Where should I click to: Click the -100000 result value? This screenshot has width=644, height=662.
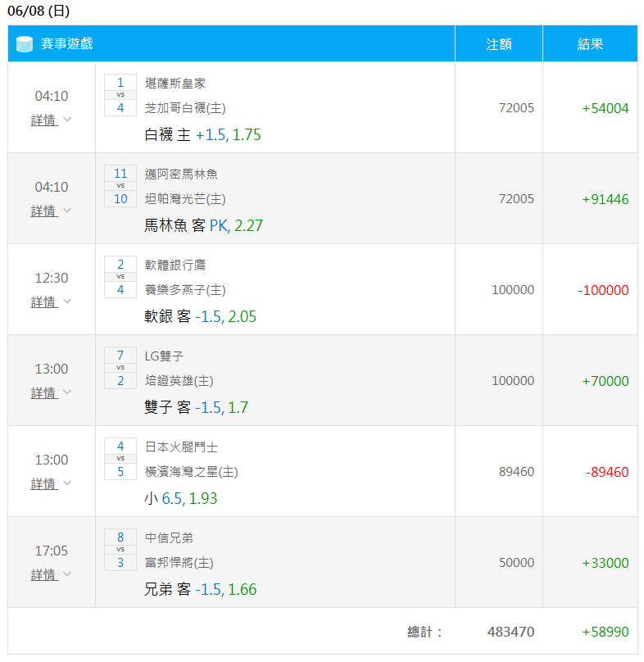click(x=603, y=290)
